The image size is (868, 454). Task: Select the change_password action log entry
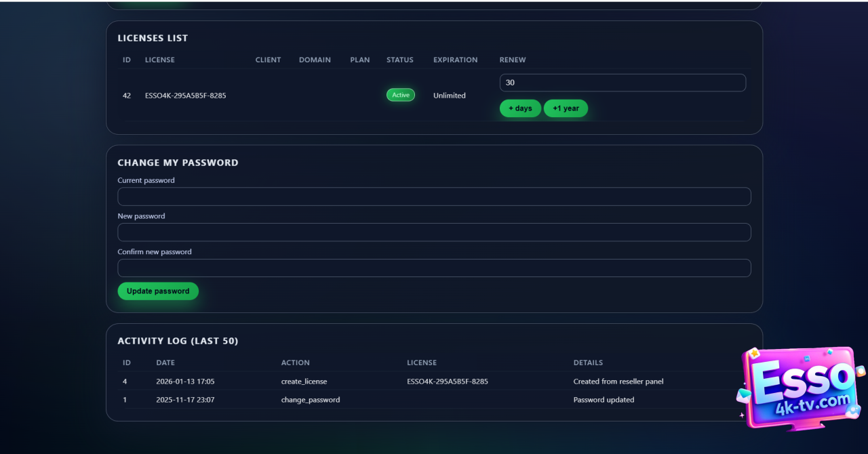[310, 400]
